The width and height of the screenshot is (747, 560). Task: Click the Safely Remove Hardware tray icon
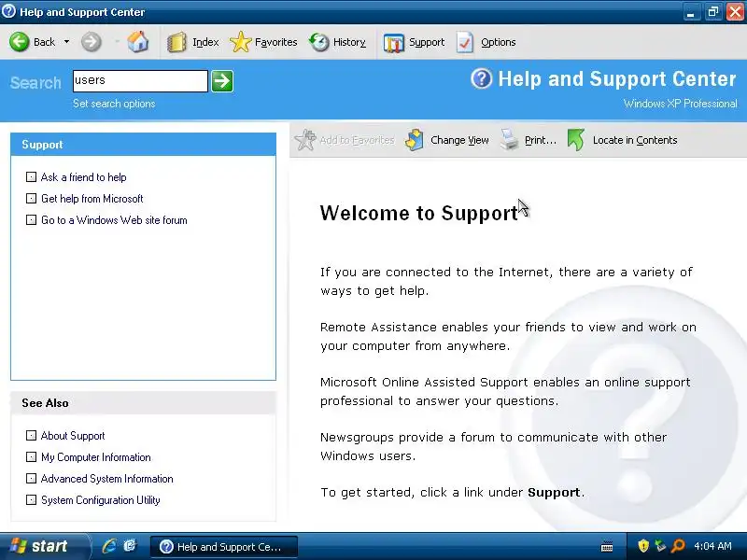pyautogui.click(x=660, y=546)
